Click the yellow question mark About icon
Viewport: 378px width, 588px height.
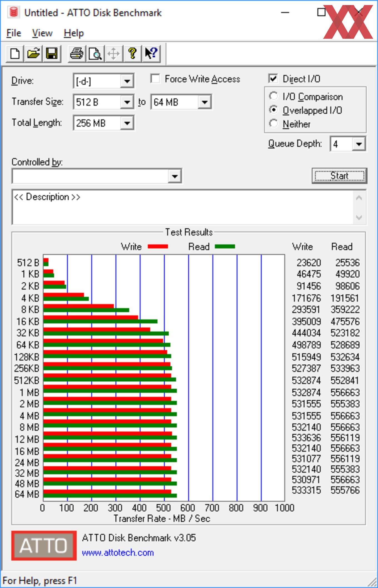132,53
